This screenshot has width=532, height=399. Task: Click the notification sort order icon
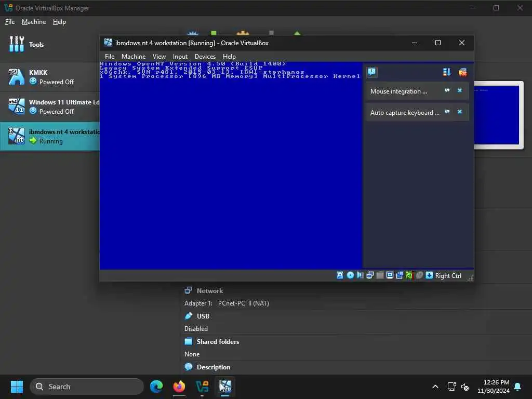tap(446, 72)
